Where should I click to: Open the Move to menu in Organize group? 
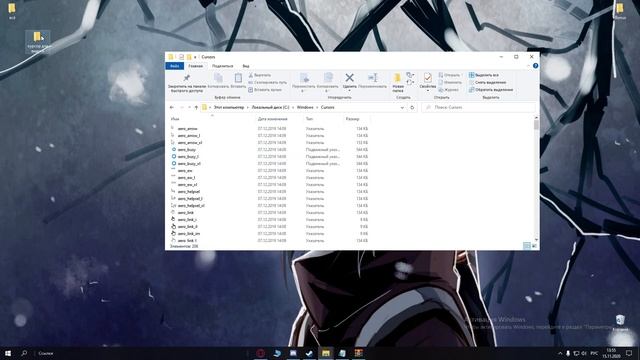click(x=304, y=83)
